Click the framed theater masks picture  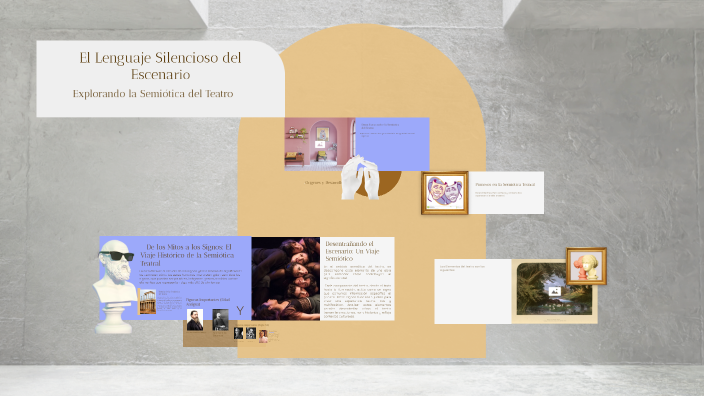click(444, 193)
